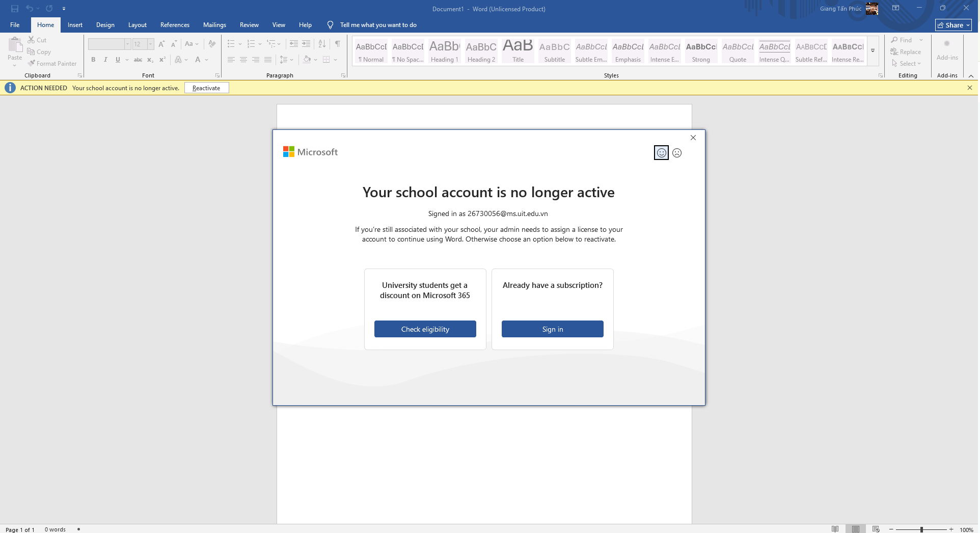This screenshot has height=533, width=980.
Task: Open the Line Spacing dropdown
Action: [x=286, y=60]
